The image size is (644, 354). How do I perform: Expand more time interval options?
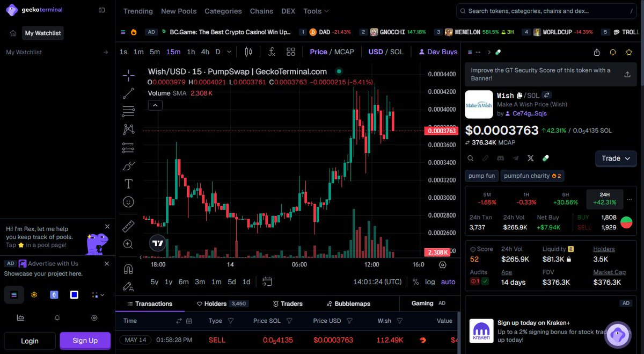229,52
